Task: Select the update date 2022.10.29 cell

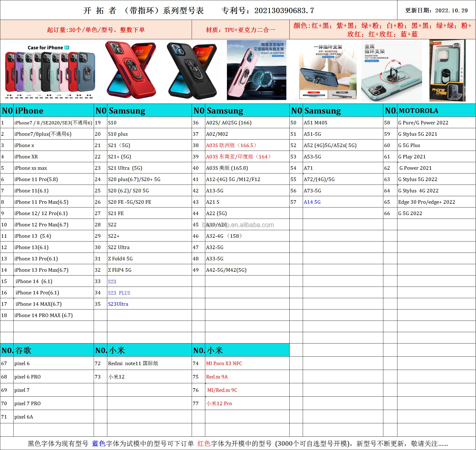Action: (x=436, y=10)
